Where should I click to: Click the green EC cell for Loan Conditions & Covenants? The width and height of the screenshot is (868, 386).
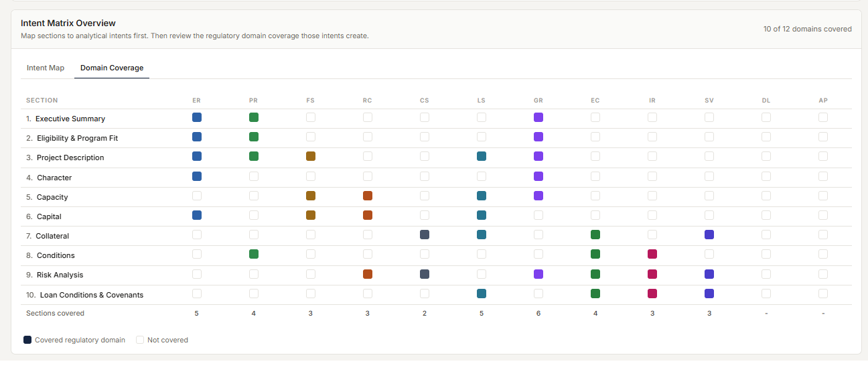(x=595, y=294)
